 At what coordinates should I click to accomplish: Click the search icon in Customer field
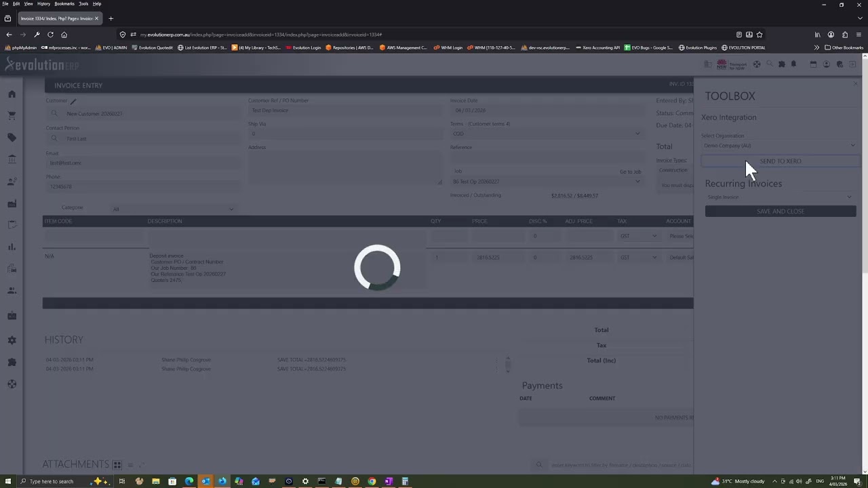tap(54, 113)
